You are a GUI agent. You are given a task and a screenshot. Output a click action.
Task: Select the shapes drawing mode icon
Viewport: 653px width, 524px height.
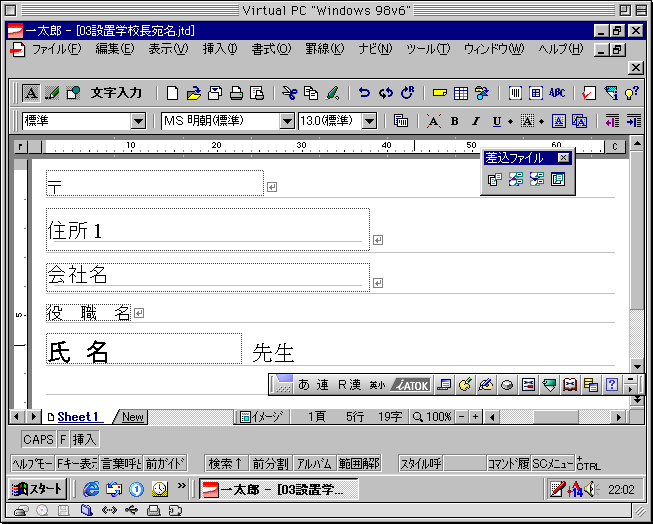(x=73, y=92)
